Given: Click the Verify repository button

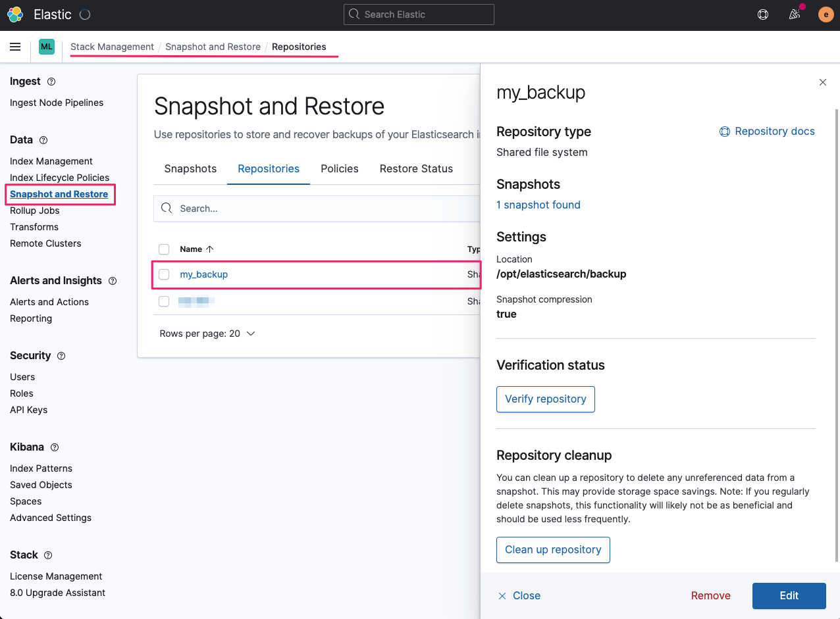Looking at the screenshot, I should pos(546,399).
